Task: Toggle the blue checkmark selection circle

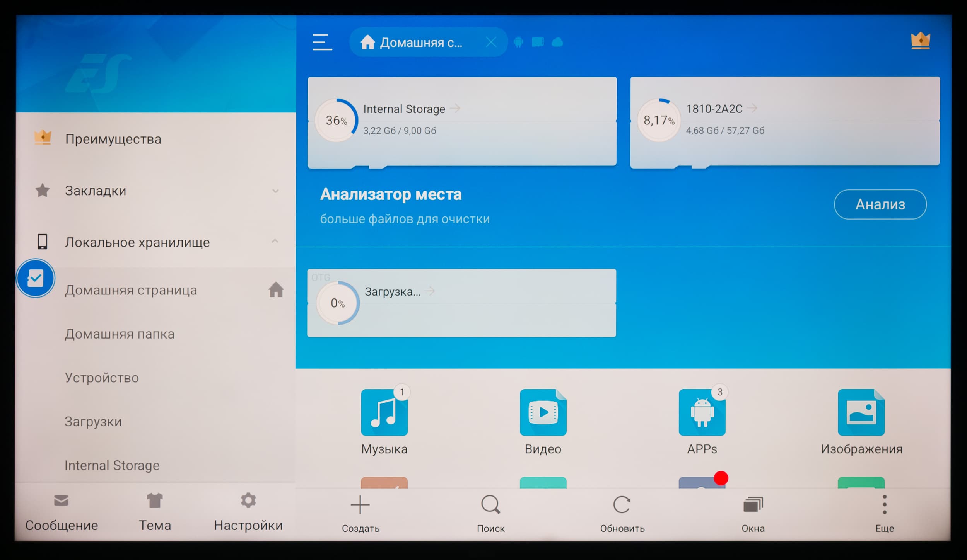Action: click(36, 278)
